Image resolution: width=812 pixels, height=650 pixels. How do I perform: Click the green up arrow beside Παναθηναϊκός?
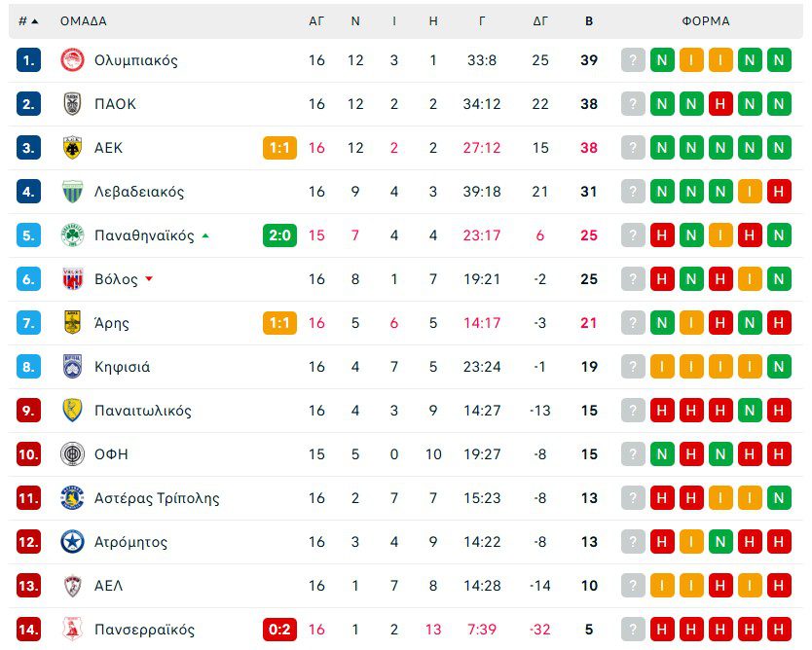point(205,235)
